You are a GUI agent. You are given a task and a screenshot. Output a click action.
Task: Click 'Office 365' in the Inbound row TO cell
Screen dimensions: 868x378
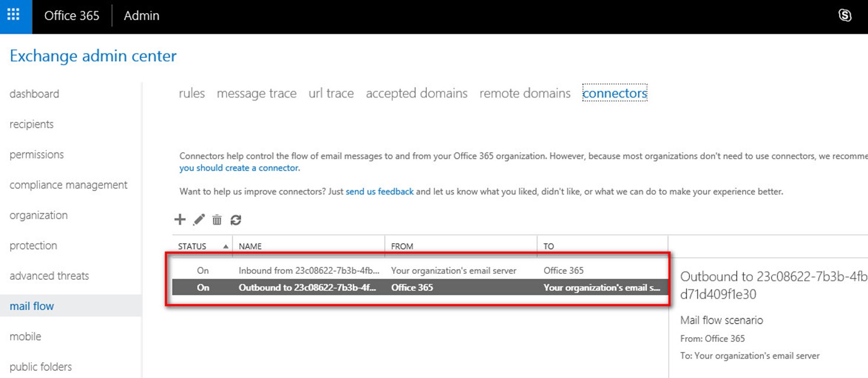(563, 270)
